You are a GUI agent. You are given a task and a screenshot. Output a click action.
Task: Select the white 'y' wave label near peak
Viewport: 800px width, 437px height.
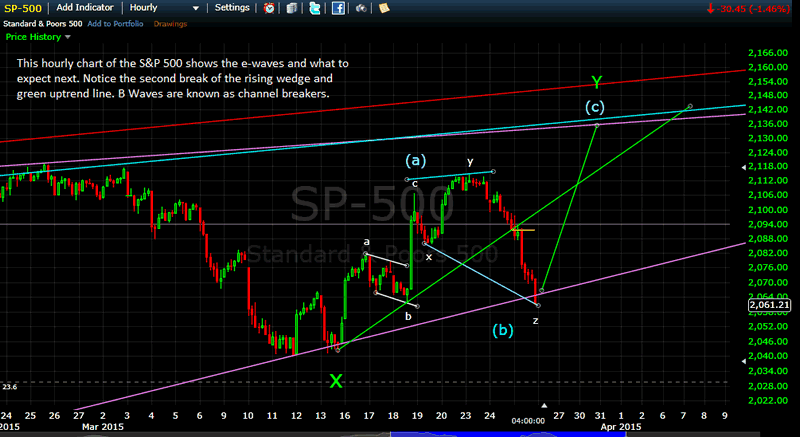(470, 162)
